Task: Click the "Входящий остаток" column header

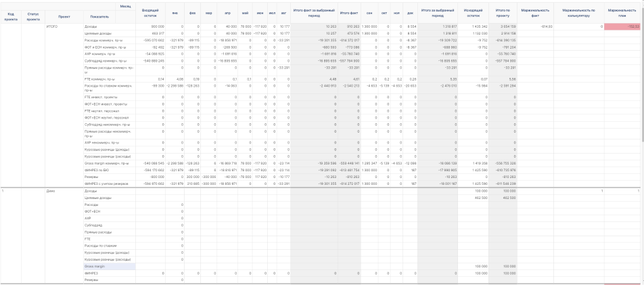Action: pyautogui.click(x=151, y=12)
